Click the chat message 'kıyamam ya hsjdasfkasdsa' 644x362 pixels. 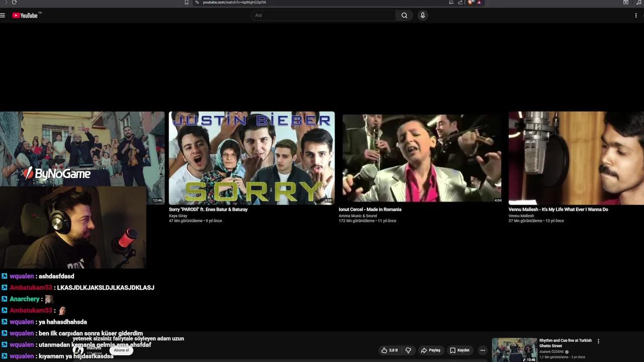pyautogui.click(x=76, y=356)
